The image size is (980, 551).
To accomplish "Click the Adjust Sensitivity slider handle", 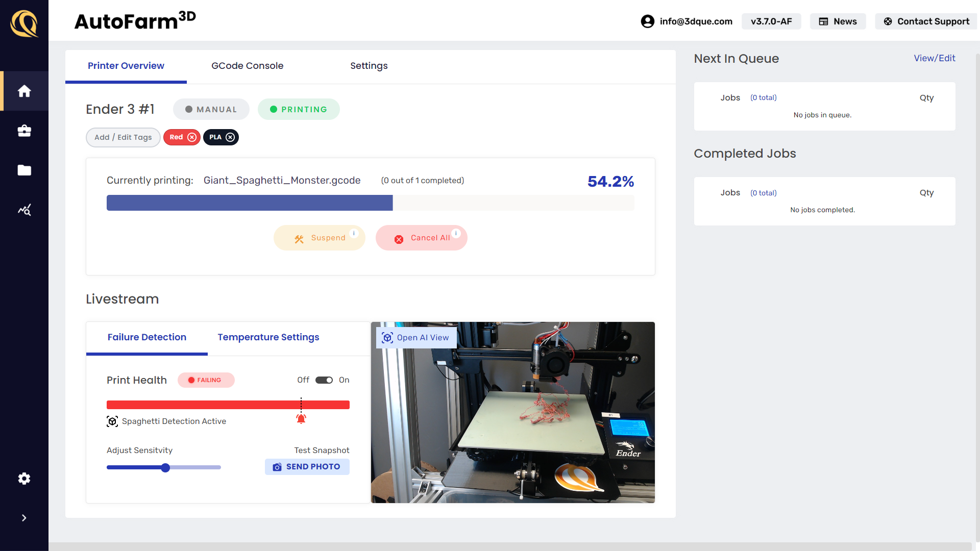I will [165, 468].
